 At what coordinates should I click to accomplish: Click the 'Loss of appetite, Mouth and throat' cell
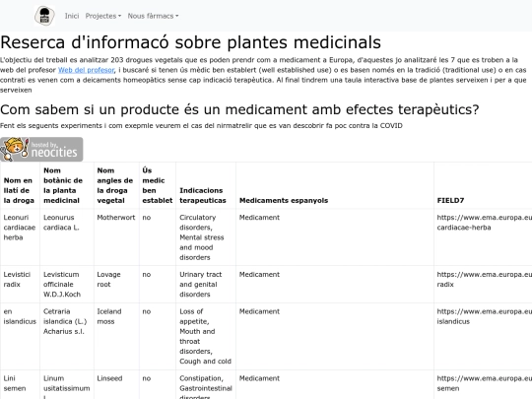click(x=206, y=336)
